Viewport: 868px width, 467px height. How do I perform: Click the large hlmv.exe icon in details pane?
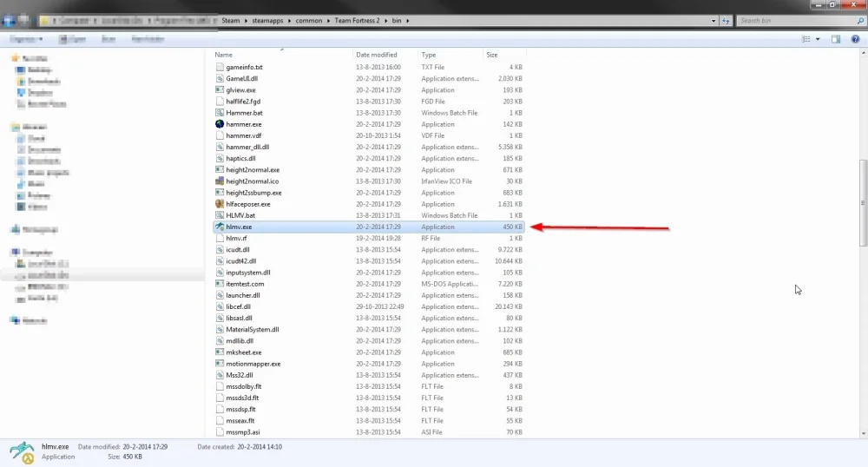point(23,452)
